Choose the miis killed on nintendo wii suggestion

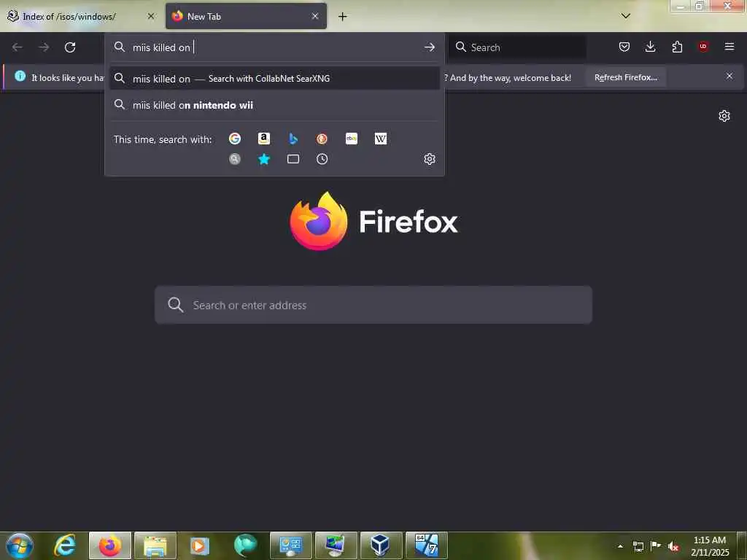click(x=274, y=105)
